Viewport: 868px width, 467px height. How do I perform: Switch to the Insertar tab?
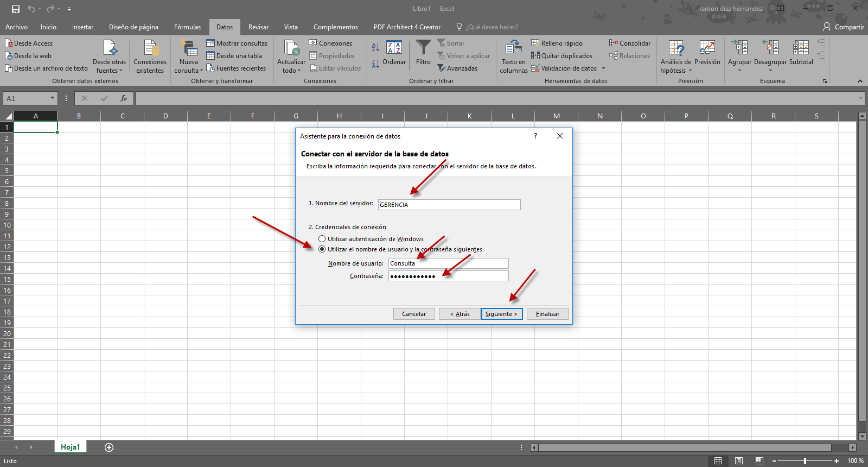click(x=82, y=27)
